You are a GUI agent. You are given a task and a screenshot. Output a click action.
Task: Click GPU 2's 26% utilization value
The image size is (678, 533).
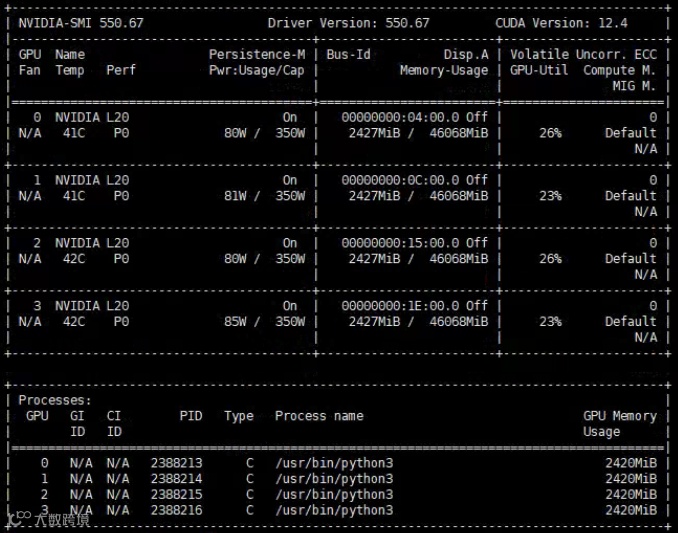[550, 259]
